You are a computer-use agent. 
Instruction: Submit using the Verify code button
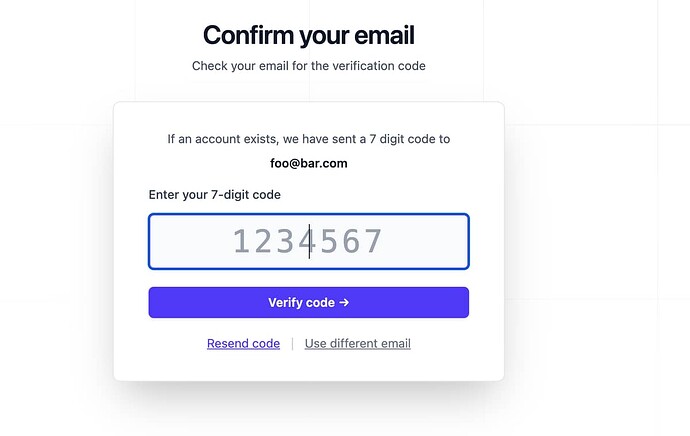(x=309, y=303)
